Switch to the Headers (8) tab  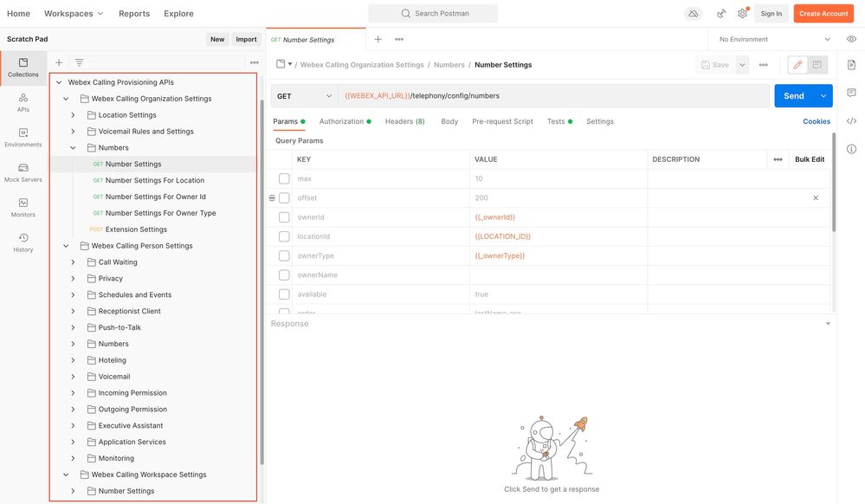405,121
